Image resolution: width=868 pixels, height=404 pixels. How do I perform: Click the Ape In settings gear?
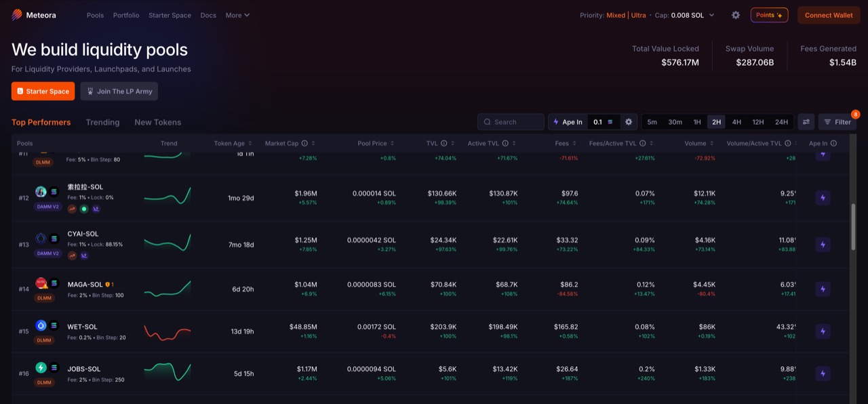click(x=629, y=122)
